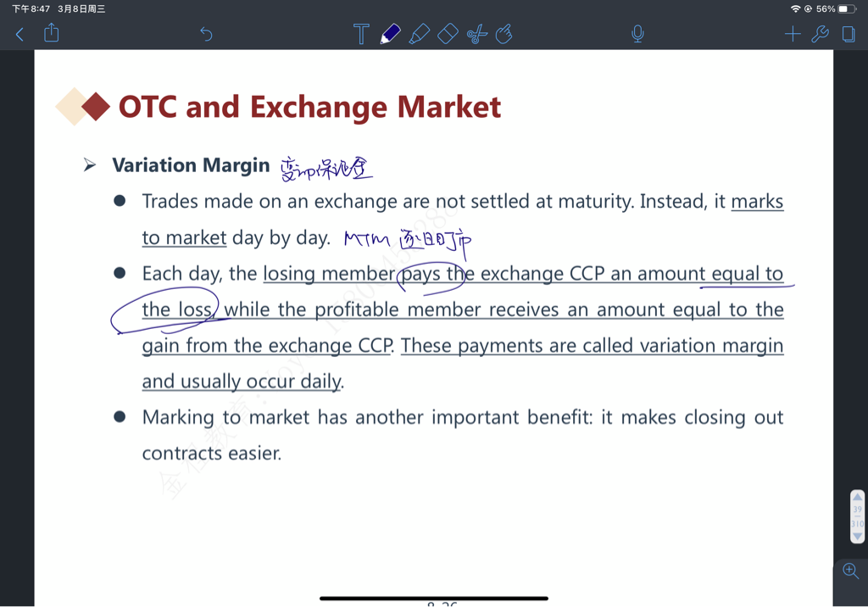Tap the page 39 of 310 indicator
Viewport: 868px width, 607px height.
[857, 516]
